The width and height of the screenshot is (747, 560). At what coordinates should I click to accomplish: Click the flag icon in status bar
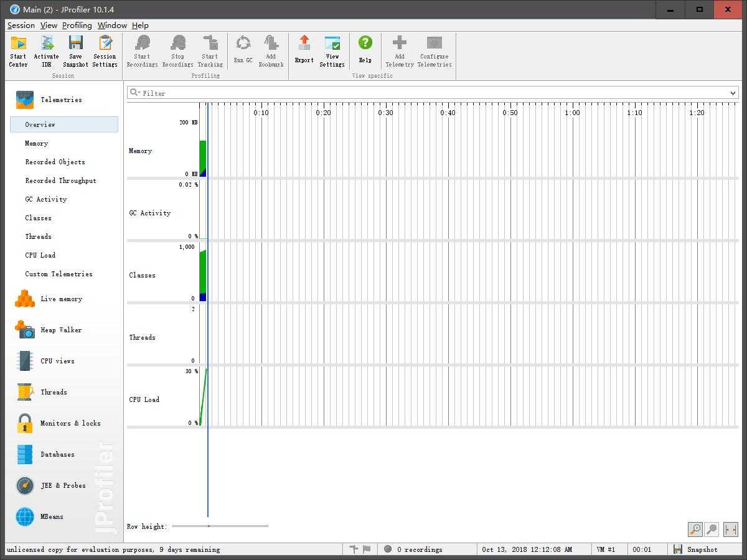(367, 549)
